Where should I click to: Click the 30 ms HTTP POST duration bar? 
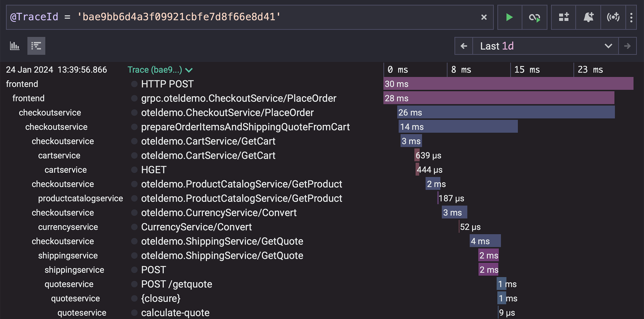click(x=508, y=84)
